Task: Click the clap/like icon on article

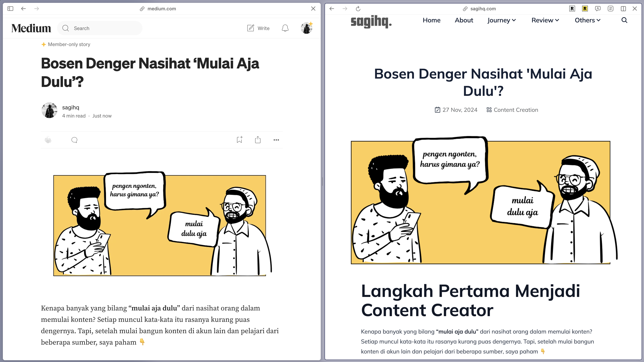Action: (48, 140)
